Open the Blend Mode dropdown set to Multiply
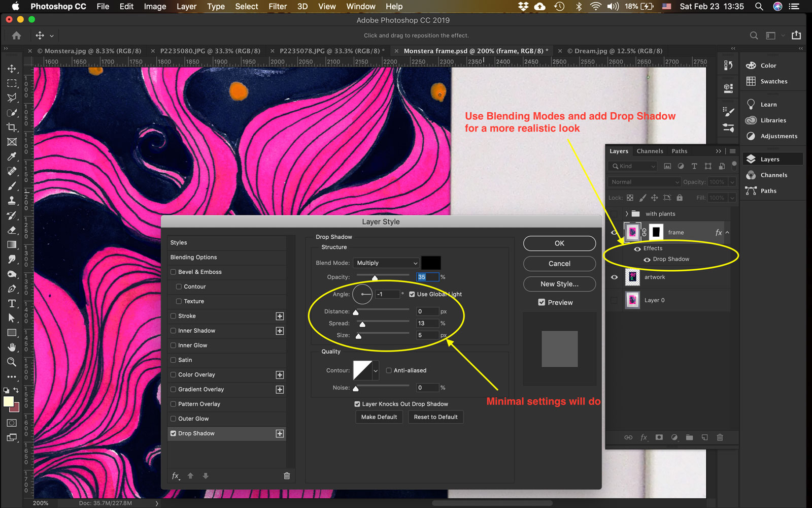 coord(386,263)
